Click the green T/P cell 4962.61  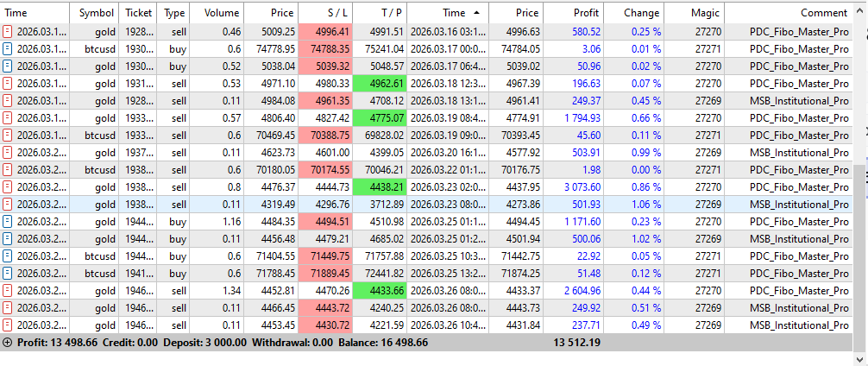click(380, 84)
